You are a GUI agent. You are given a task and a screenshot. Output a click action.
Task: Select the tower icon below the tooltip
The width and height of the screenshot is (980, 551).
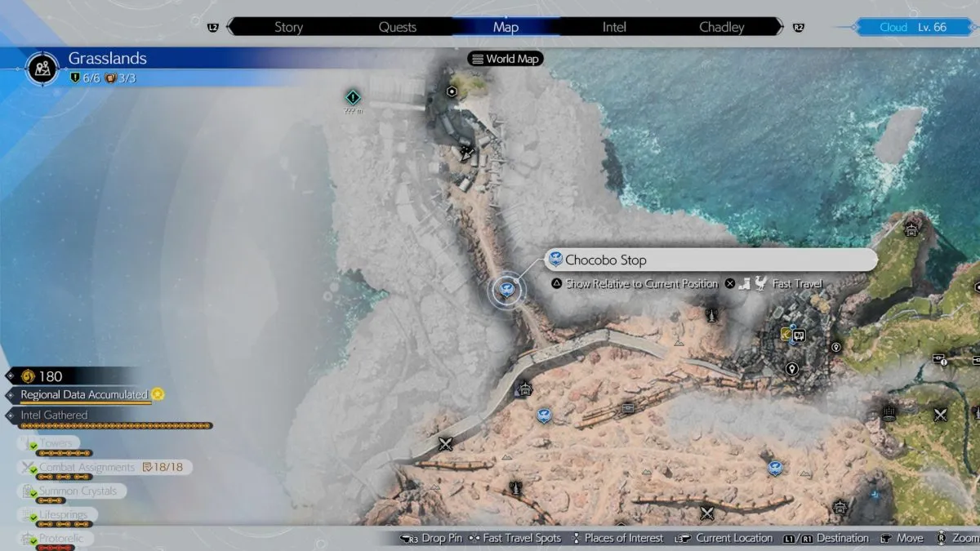point(712,314)
